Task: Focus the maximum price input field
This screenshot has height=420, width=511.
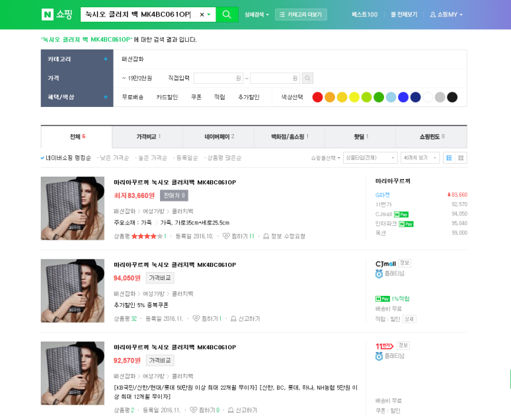Action: pyautogui.click(x=275, y=78)
